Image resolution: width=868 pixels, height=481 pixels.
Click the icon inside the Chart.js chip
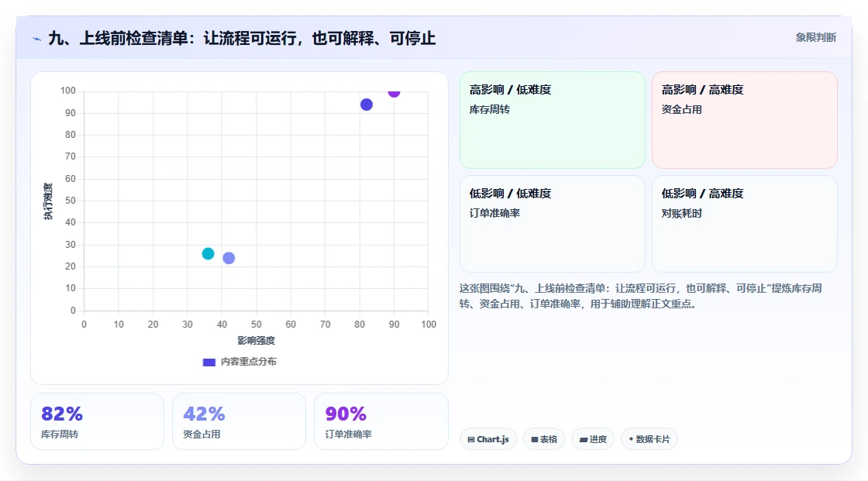pyautogui.click(x=471, y=439)
